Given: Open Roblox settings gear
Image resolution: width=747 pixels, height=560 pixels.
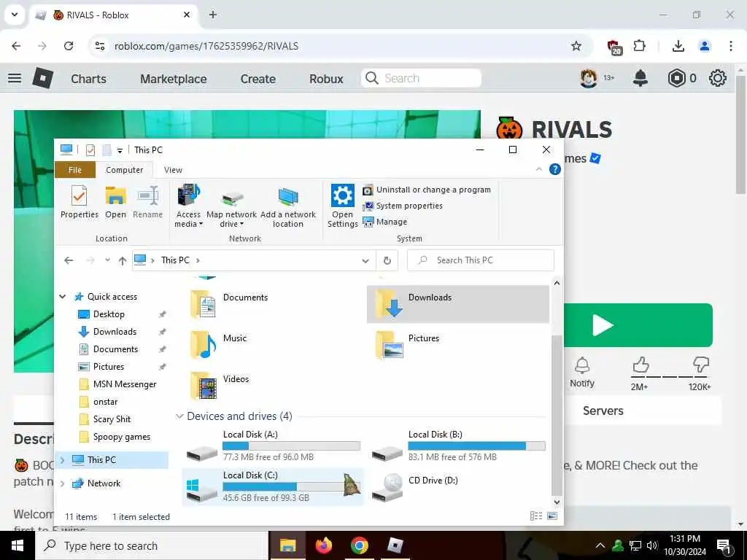Looking at the screenshot, I should pyautogui.click(x=718, y=78).
